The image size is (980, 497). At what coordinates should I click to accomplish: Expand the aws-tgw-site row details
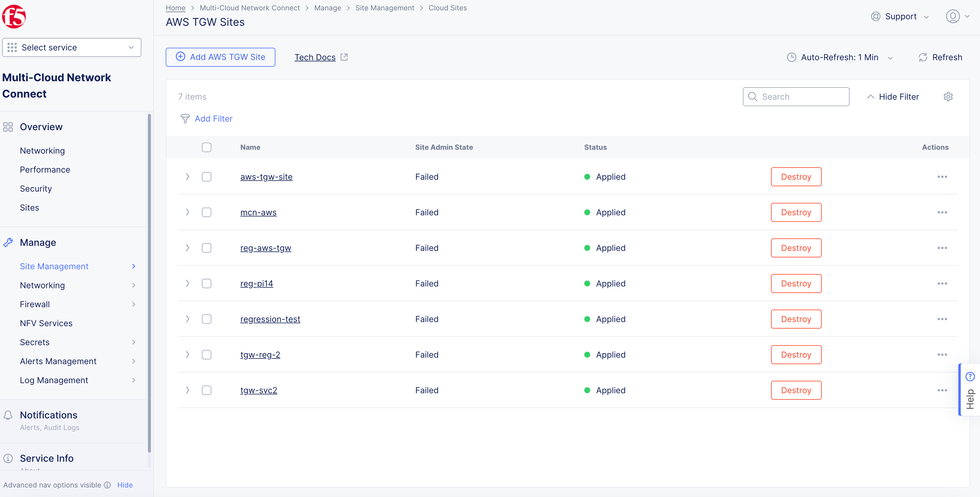[187, 176]
